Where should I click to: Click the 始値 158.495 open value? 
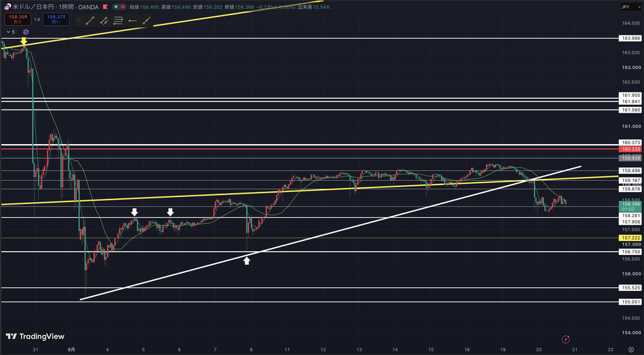(x=149, y=7)
